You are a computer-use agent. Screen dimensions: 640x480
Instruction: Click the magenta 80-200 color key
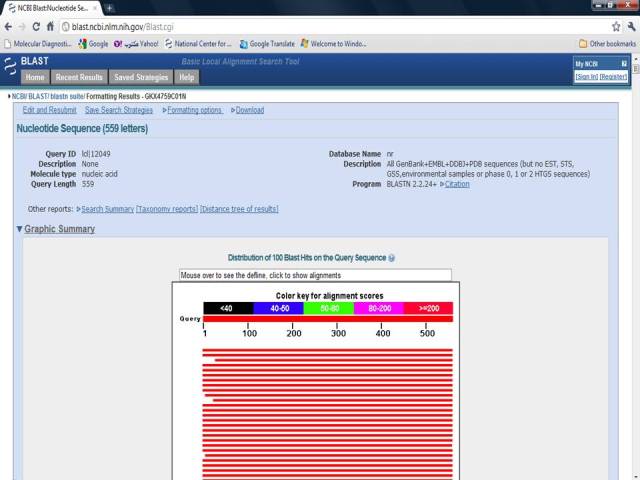point(379,308)
